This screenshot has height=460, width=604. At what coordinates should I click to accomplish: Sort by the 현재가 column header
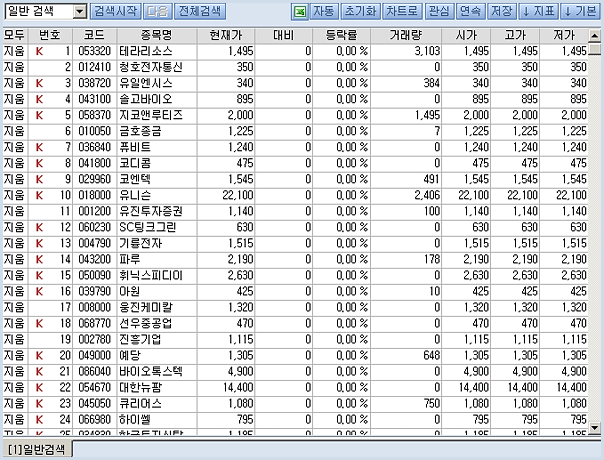tap(226, 35)
